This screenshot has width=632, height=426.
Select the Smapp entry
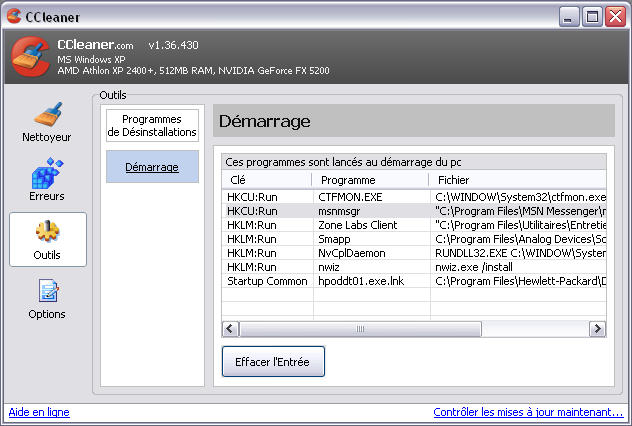click(x=414, y=239)
